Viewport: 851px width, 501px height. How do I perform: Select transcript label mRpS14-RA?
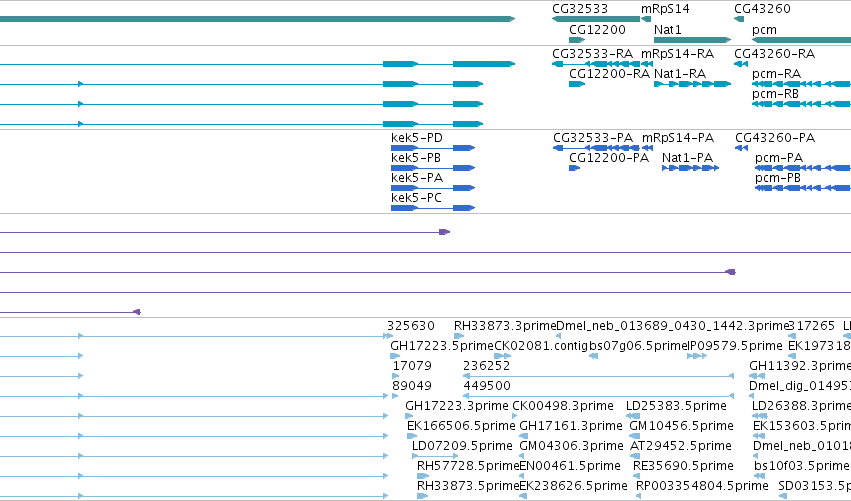677,54
